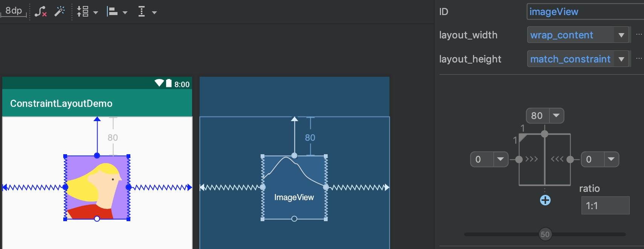
Task: Open the Guidelines helper icon
Action: click(x=146, y=12)
